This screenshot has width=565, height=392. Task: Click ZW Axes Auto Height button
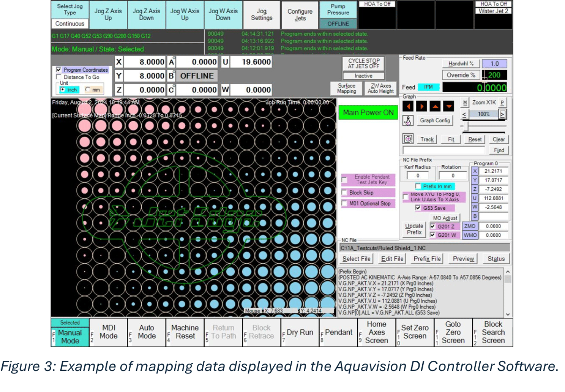click(380, 88)
